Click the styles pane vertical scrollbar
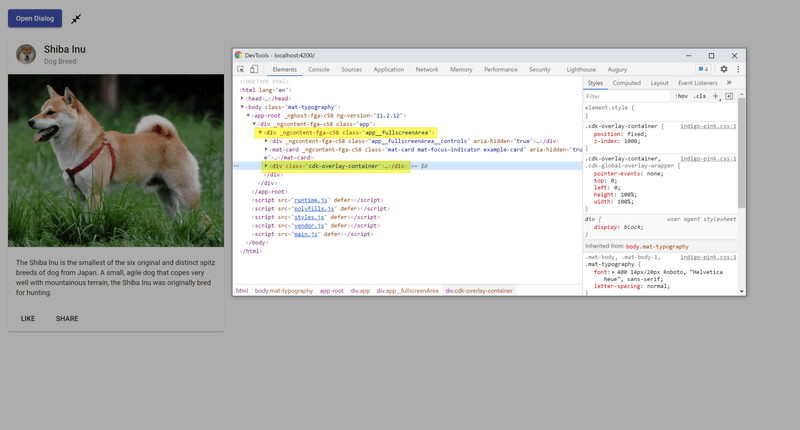800x430 pixels. tap(741, 153)
